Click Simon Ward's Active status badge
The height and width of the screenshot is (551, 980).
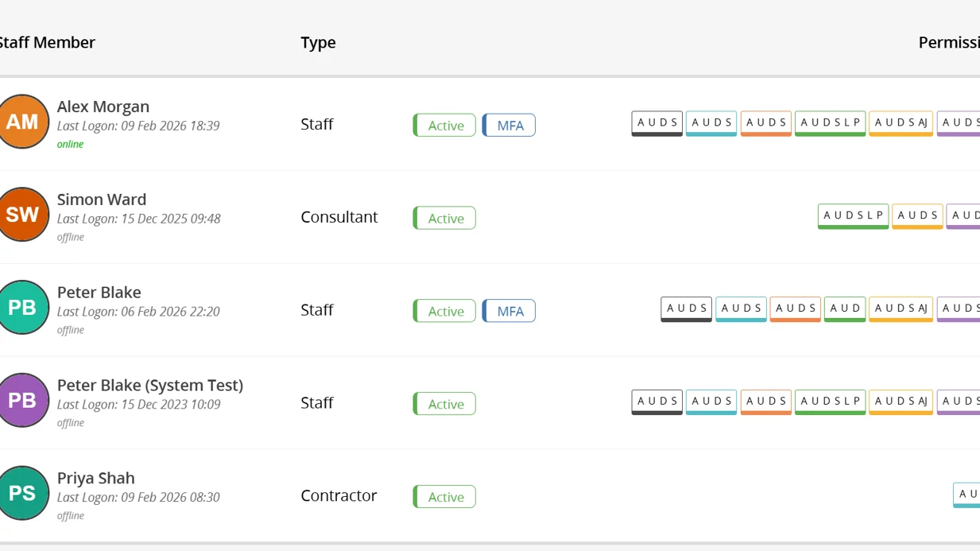tap(444, 218)
